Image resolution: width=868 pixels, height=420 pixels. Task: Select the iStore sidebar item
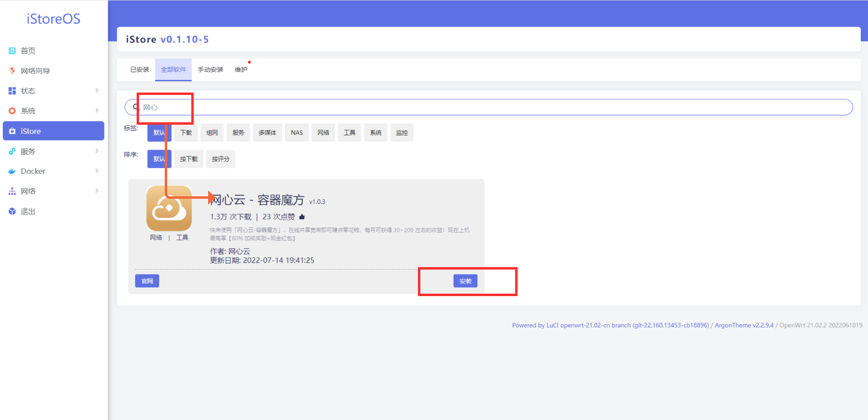53,131
